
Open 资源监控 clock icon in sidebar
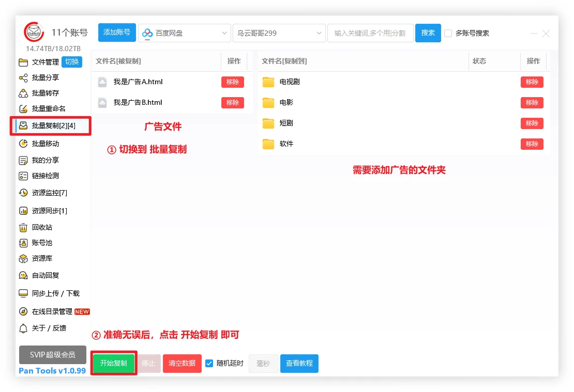tap(23, 193)
